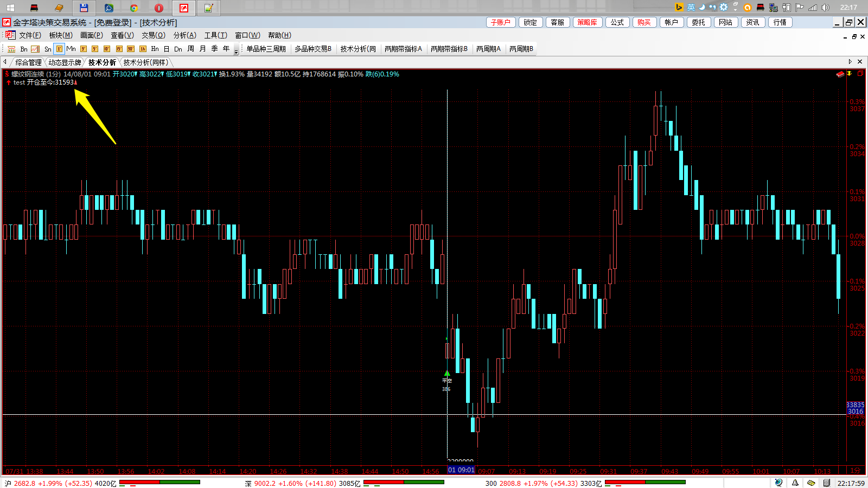This screenshot has height=488, width=868.
Task: Click the red book icon in chart corner
Action: click(x=840, y=74)
